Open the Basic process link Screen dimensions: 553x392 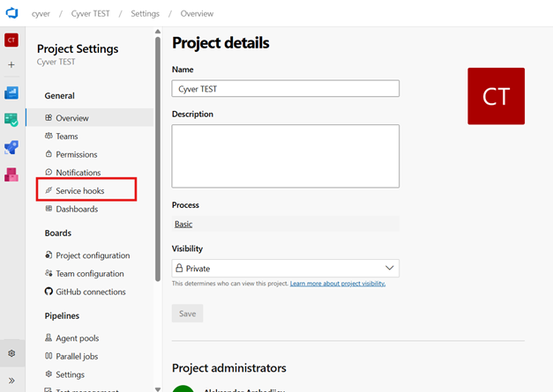[183, 224]
